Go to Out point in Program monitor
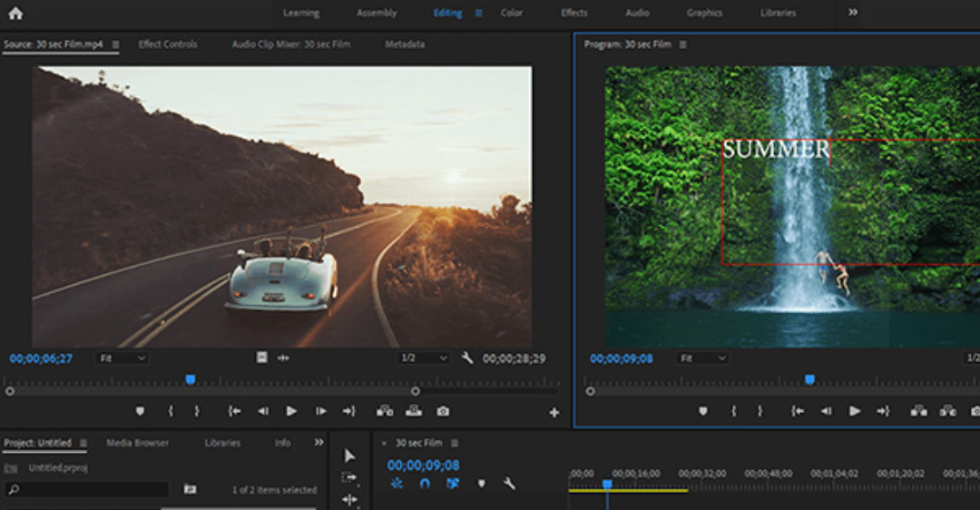Screen dimensions: 980x510 [883, 411]
